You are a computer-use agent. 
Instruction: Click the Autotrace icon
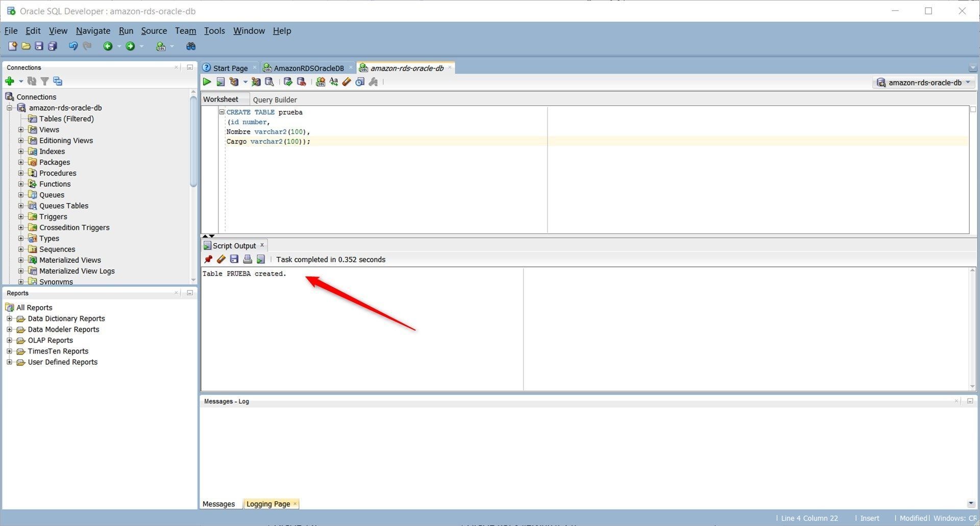[256, 82]
